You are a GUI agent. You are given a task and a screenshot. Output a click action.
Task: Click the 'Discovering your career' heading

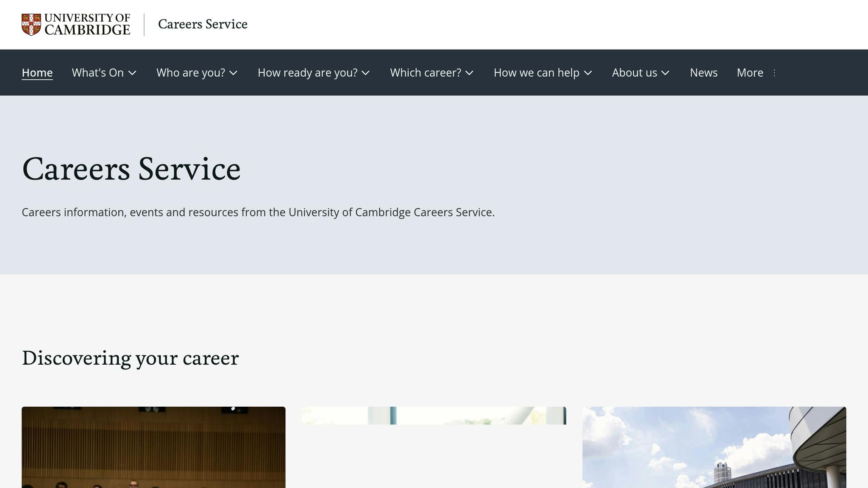[x=130, y=358]
